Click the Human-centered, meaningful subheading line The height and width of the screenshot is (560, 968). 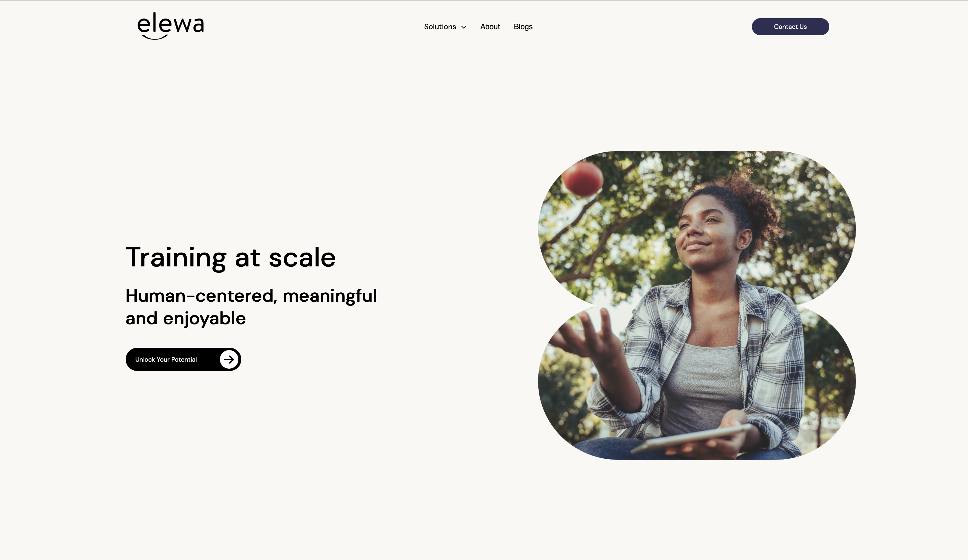(x=251, y=296)
